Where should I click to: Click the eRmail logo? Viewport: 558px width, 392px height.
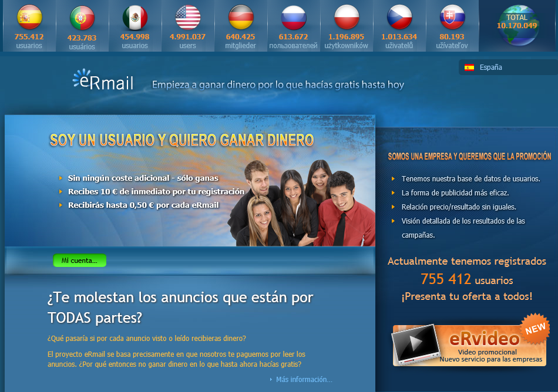pos(103,79)
